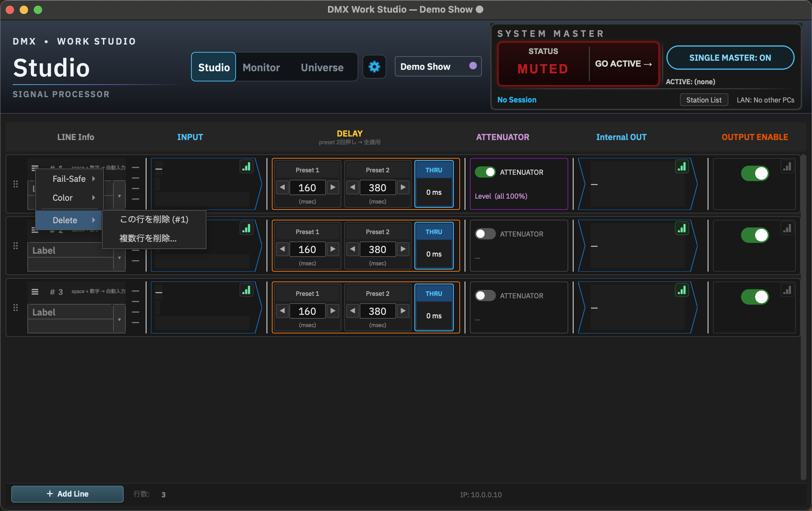Screen dimensions: 812x511
Task: Click the Preset 1 value 160 on line 2
Action: tap(307, 249)
